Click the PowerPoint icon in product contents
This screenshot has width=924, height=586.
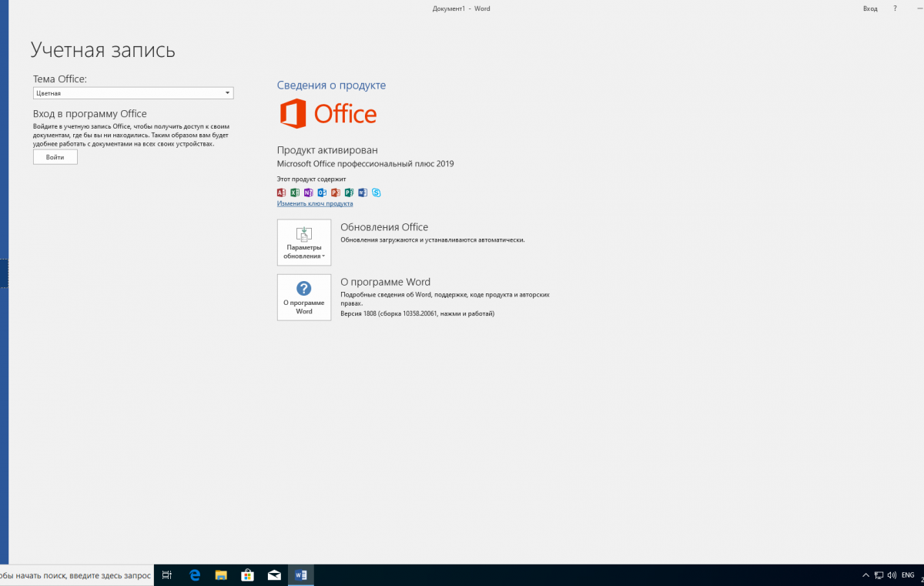[336, 193]
